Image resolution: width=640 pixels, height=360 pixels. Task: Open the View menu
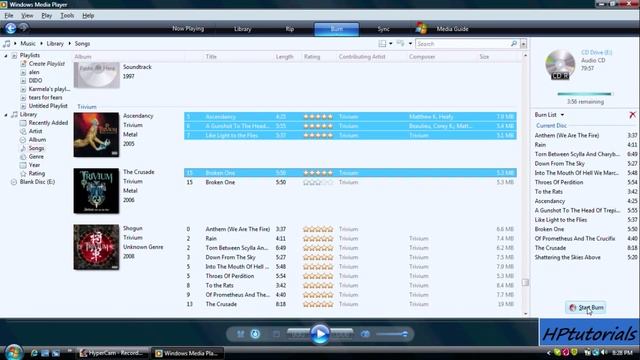pyautogui.click(x=27, y=16)
